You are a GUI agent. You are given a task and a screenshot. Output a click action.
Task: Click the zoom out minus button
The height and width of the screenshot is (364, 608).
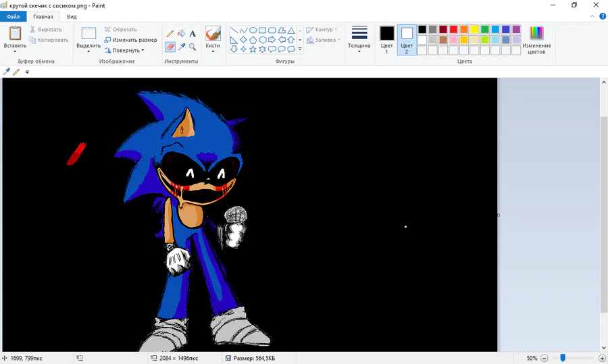pos(544,358)
